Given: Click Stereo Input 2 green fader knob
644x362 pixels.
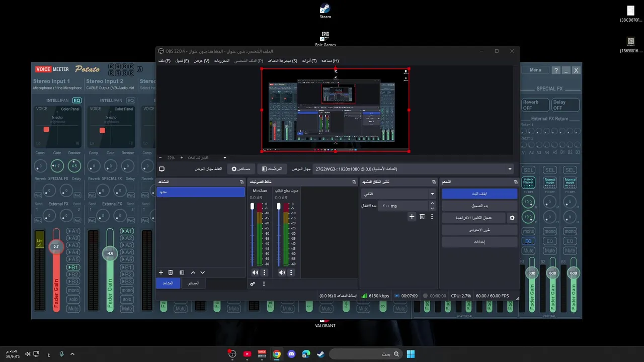Looking at the screenshot, I should click(x=110, y=253).
